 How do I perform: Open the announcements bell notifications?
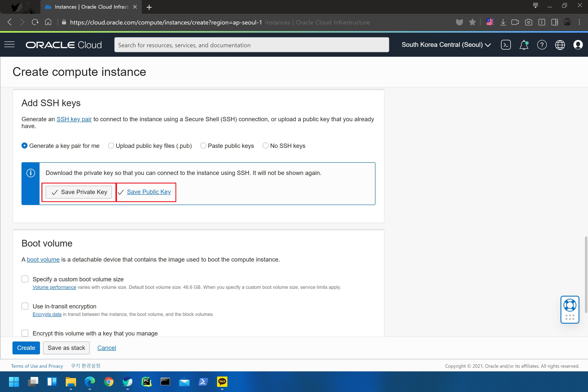pos(524,45)
